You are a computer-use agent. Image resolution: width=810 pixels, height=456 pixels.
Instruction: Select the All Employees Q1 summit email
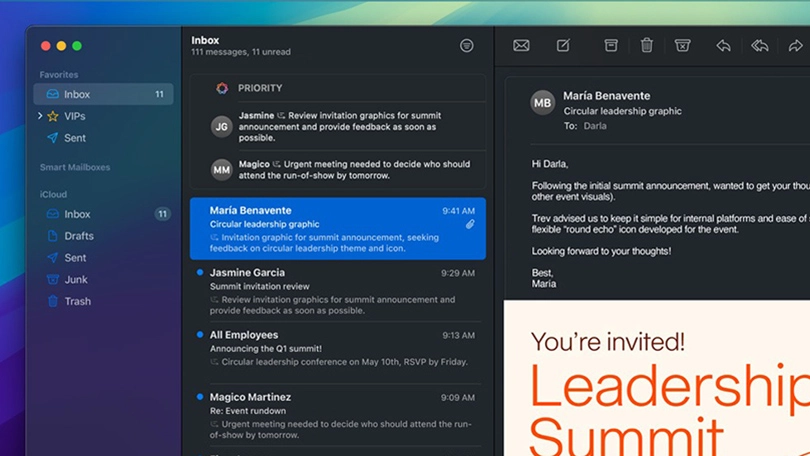340,348
